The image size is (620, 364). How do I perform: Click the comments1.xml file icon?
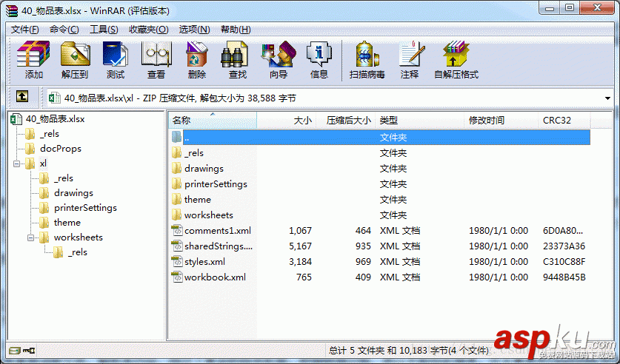177,231
